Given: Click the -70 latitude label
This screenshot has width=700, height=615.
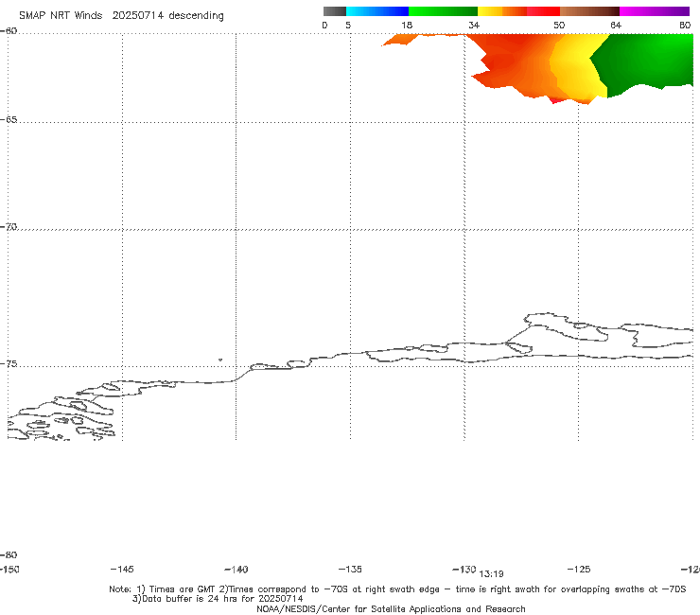Looking at the screenshot, I should [x=9, y=227].
